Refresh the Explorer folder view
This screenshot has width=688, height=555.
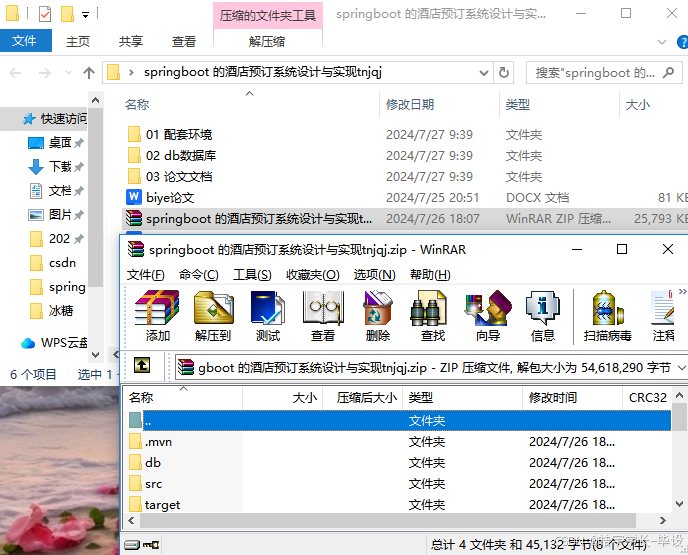point(504,72)
